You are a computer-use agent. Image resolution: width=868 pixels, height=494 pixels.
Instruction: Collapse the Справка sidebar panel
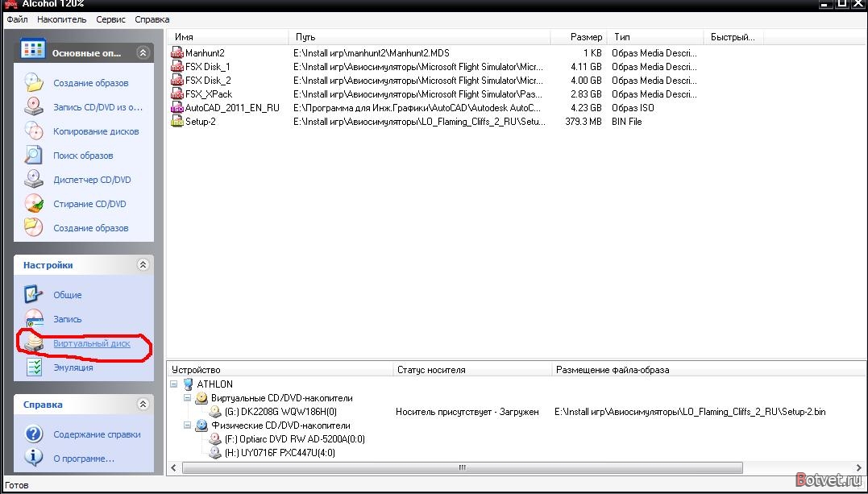tap(143, 405)
